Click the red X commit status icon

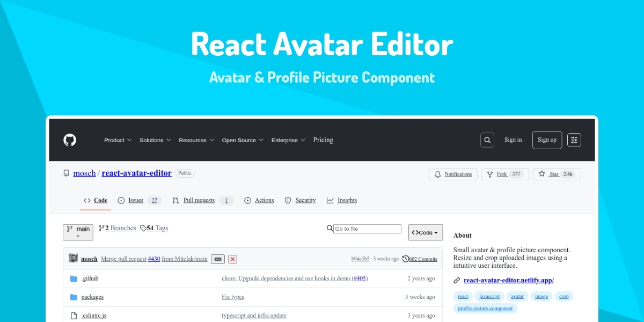(232, 259)
